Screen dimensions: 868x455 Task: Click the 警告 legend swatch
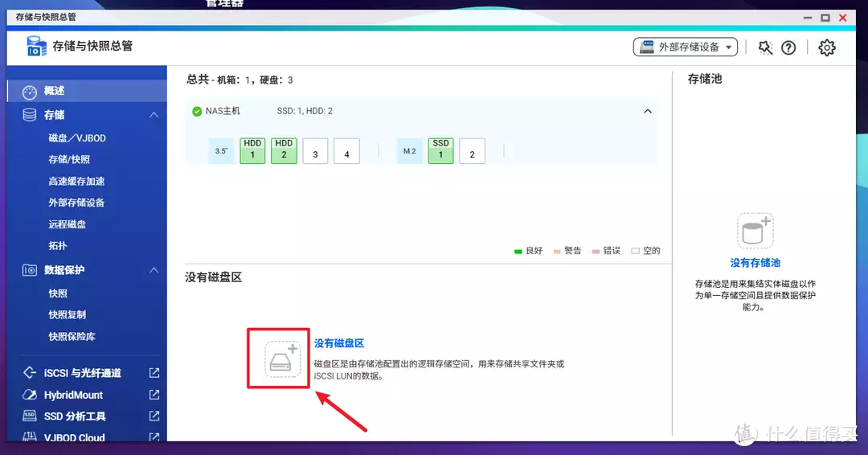pyautogui.click(x=557, y=252)
